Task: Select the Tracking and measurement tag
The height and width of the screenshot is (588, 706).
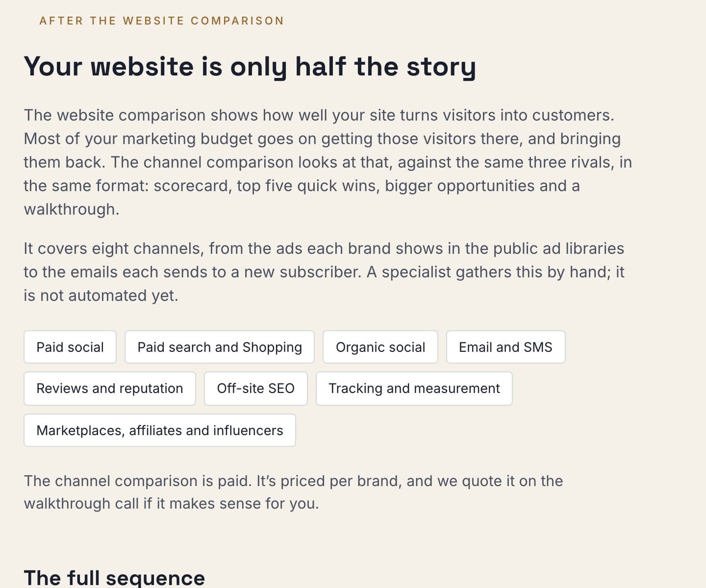Action: 414,389
